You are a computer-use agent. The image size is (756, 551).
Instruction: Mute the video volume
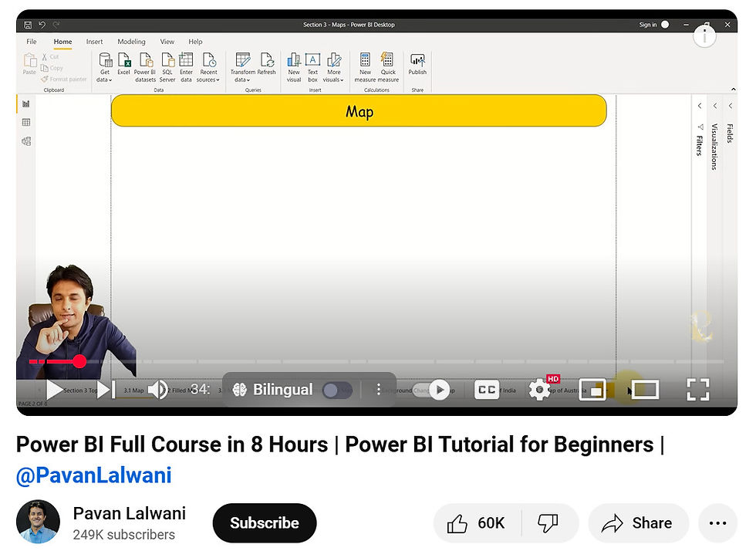(x=160, y=390)
